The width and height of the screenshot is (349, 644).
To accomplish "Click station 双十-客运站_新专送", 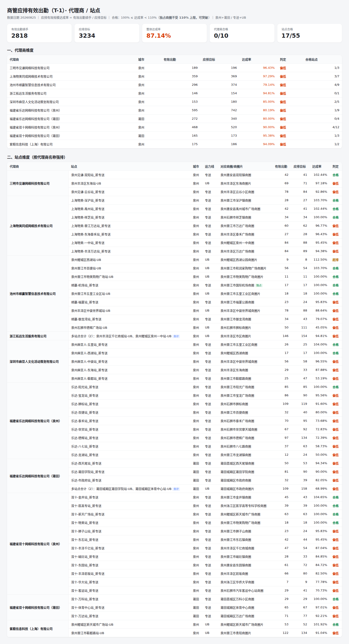I will (85, 591).
